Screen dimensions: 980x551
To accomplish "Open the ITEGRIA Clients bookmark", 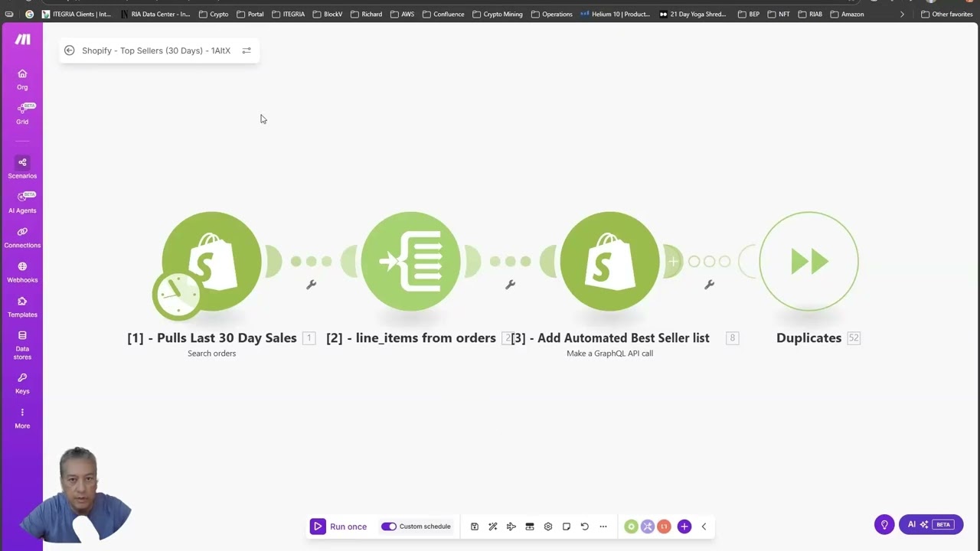I will pos(77,14).
